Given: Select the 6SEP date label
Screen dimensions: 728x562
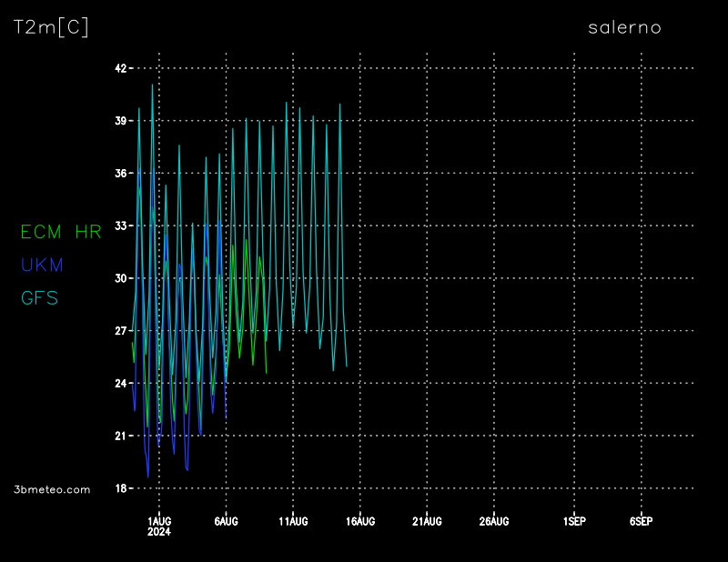Looking at the screenshot, I should (641, 521).
